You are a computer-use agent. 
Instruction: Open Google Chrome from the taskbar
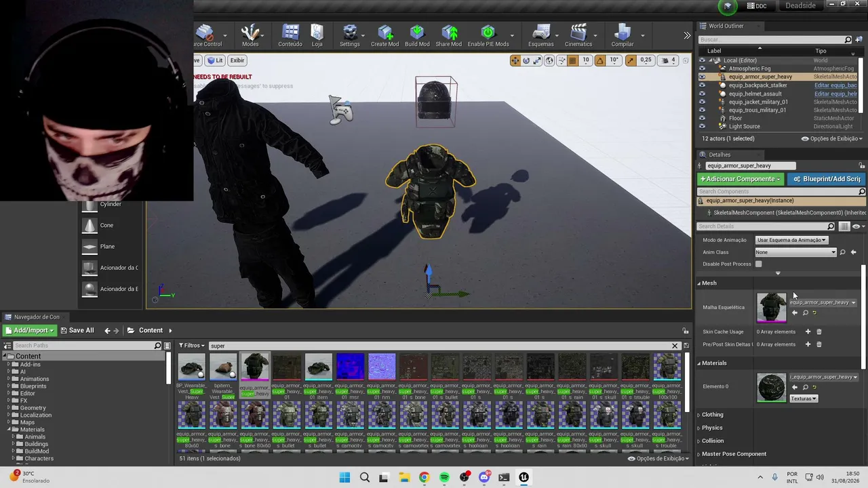424,477
